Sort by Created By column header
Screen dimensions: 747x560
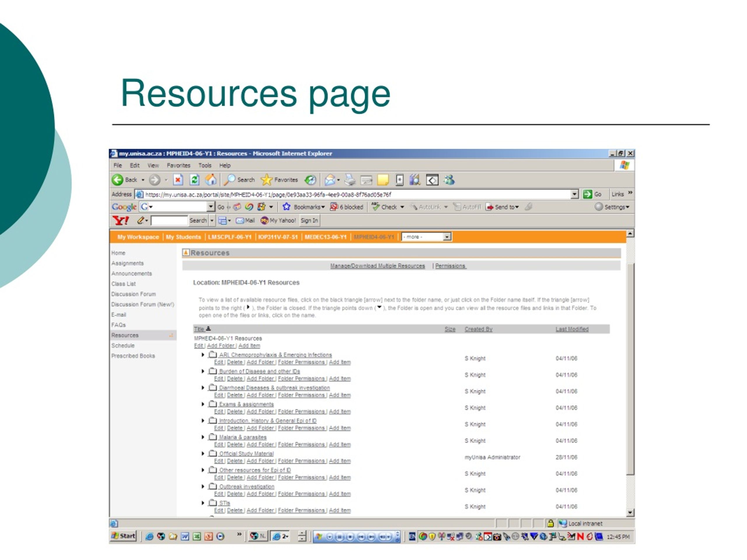pos(478,329)
